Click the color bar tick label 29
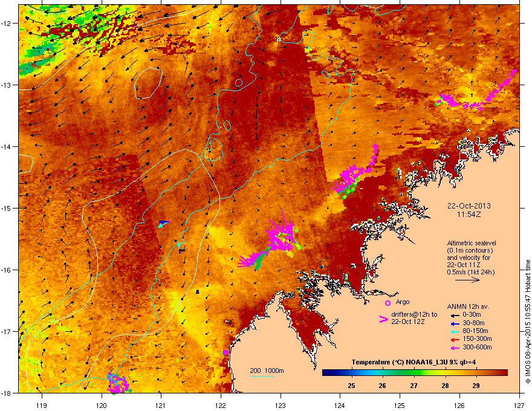The width and height of the screenshot is (532, 411). pyautogui.click(x=476, y=386)
